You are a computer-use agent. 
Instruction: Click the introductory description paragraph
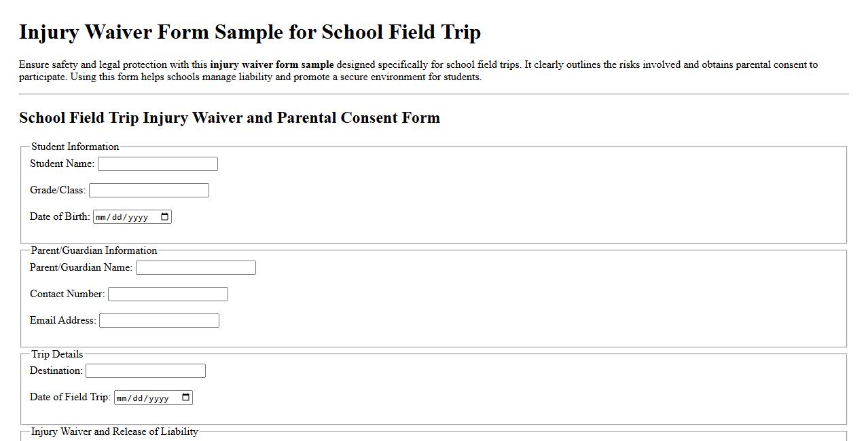[x=419, y=71]
